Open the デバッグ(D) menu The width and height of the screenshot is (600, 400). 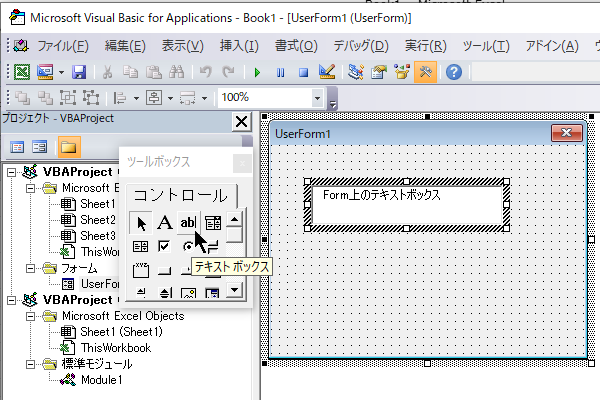click(361, 45)
